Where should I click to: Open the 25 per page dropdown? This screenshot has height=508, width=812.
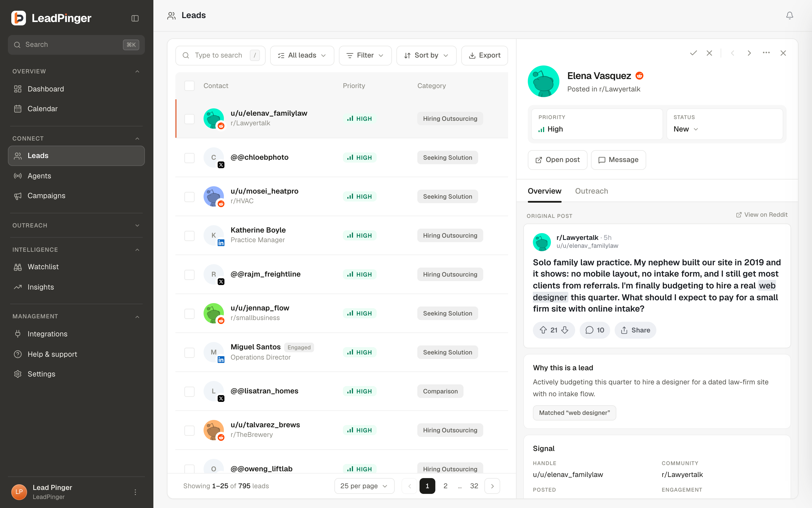click(x=364, y=486)
